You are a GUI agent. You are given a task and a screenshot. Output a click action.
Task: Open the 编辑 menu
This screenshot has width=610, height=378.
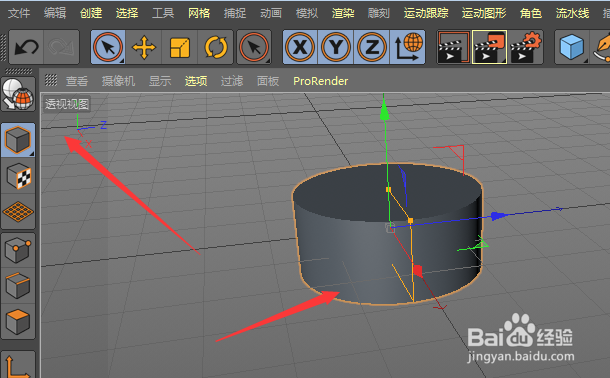(55, 13)
